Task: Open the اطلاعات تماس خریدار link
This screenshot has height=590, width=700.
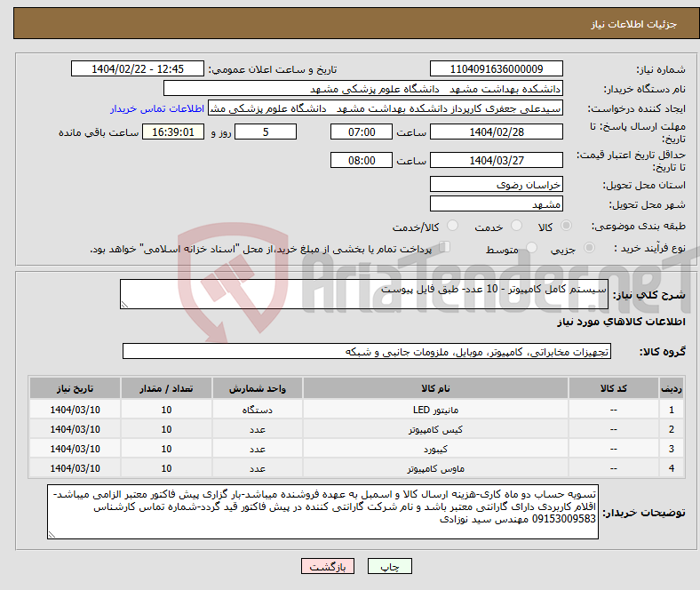Action: click(157, 108)
